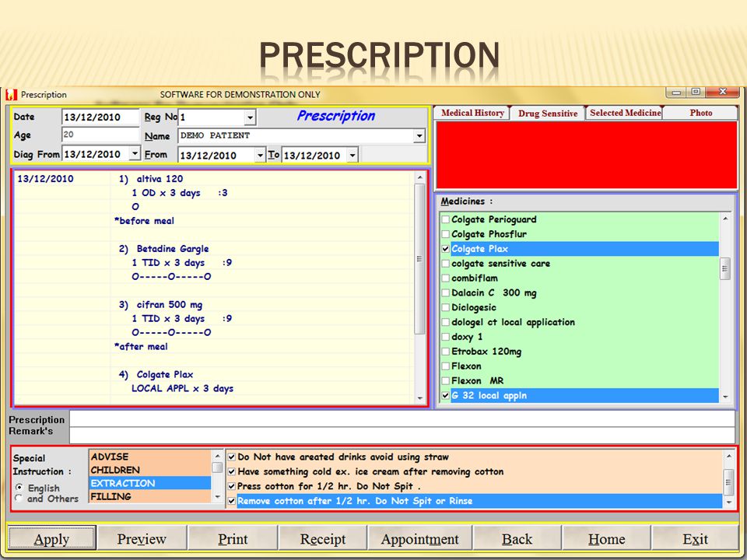
Task: Click the Back button
Action: [x=517, y=538]
